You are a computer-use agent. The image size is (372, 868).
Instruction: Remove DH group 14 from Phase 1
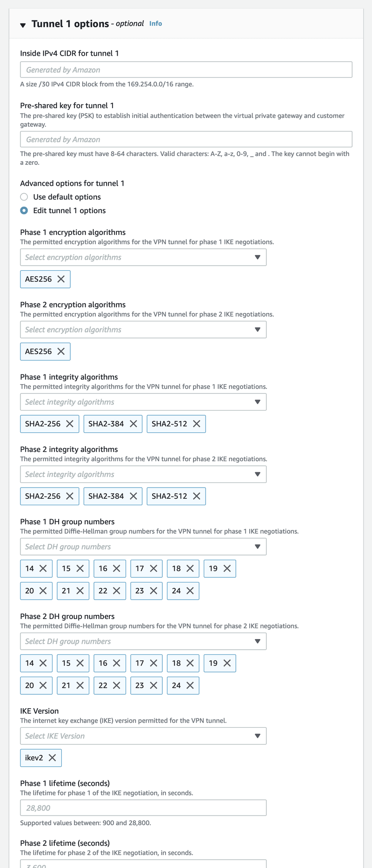pos(43,568)
